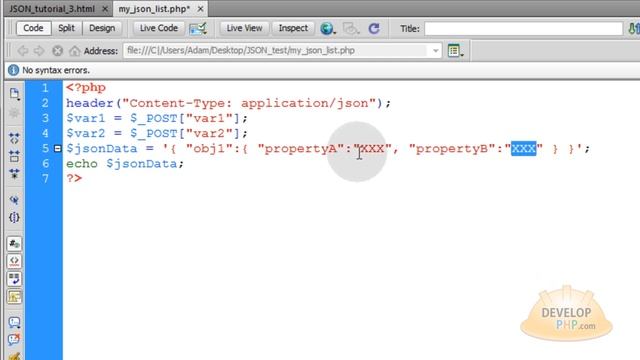Click the Select Parent Tag icon

14,200
